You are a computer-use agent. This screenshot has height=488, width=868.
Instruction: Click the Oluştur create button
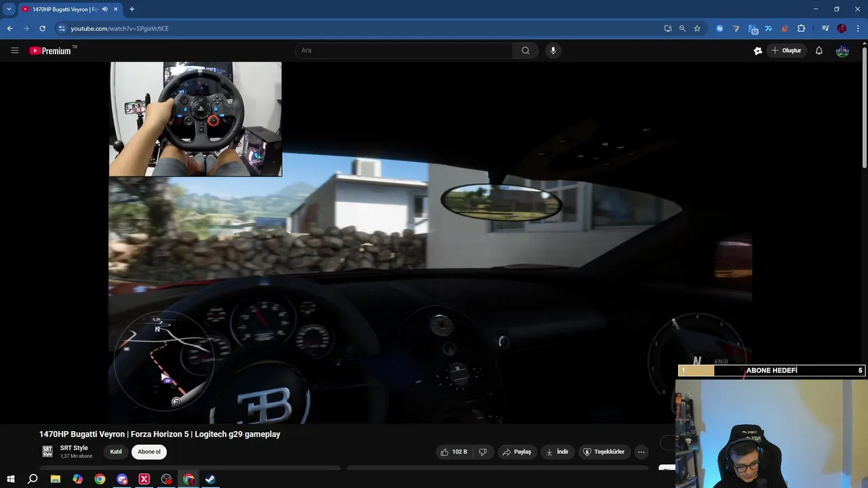787,50
